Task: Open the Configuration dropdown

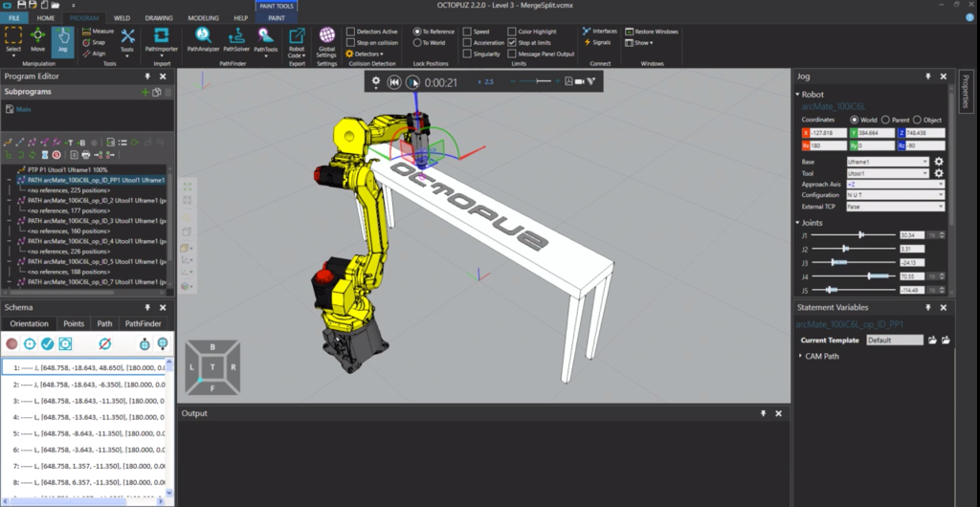Action: [x=887, y=195]
